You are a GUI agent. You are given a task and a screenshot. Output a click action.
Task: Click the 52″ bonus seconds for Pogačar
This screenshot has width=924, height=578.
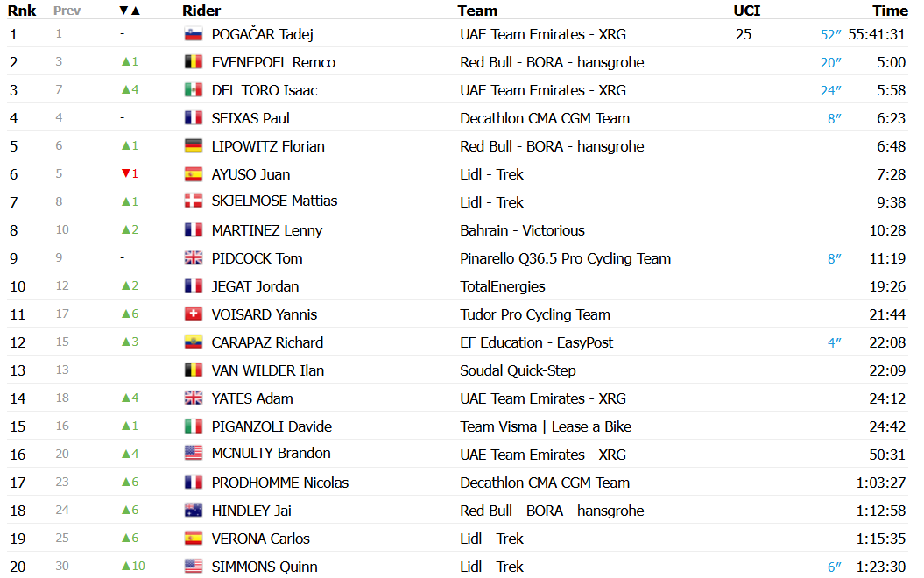click(830, 35)
